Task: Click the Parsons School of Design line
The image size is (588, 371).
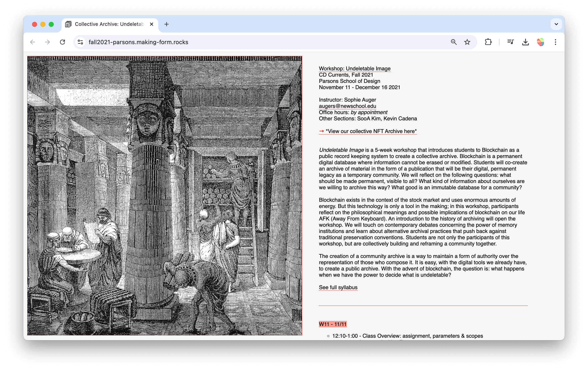Action: tap(349, 81)
